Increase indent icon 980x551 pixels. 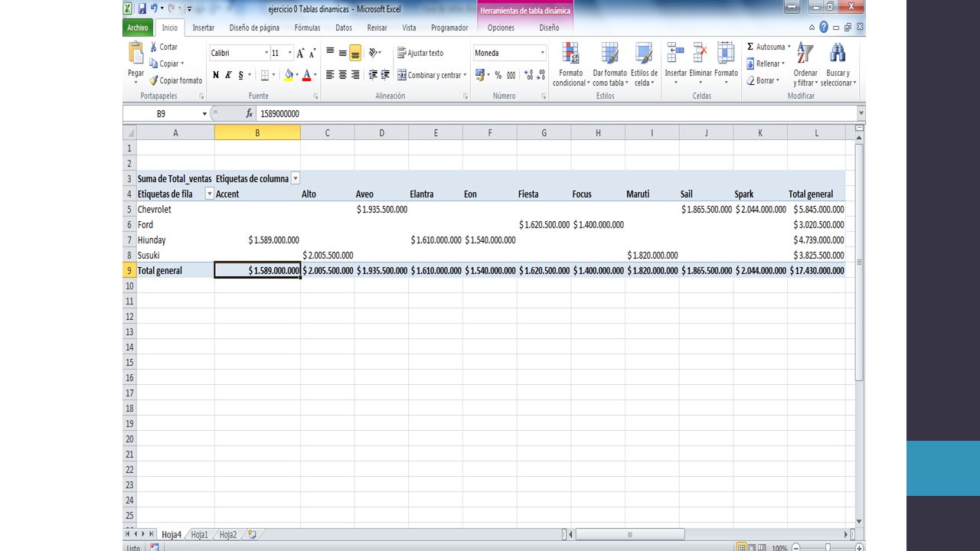(385, 75)
